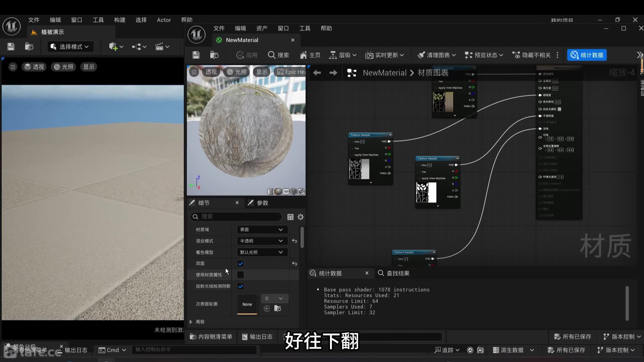
Task: Open Actor menu in main editor
Action: click(164, 20)
